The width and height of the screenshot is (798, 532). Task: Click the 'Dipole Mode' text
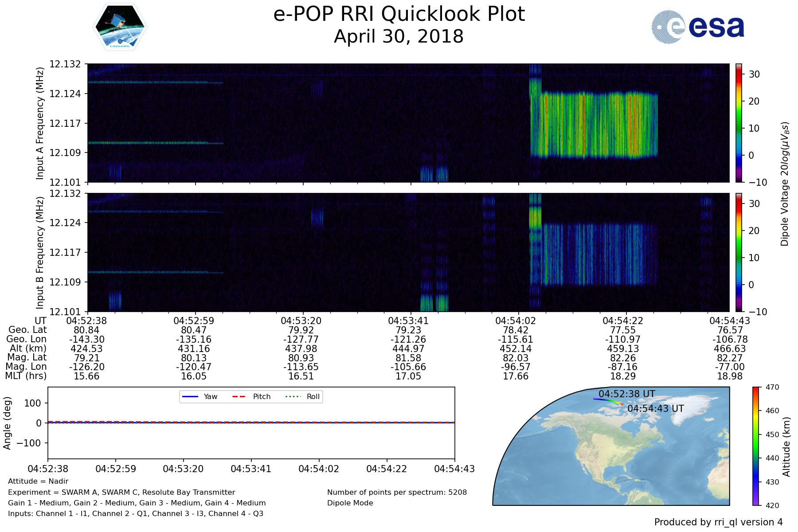coord(350,503)
